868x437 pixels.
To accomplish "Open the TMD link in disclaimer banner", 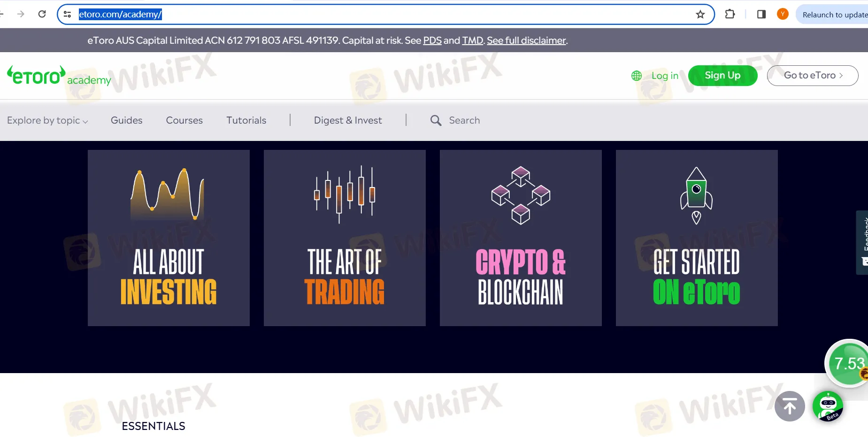I will tap(473, 40).
